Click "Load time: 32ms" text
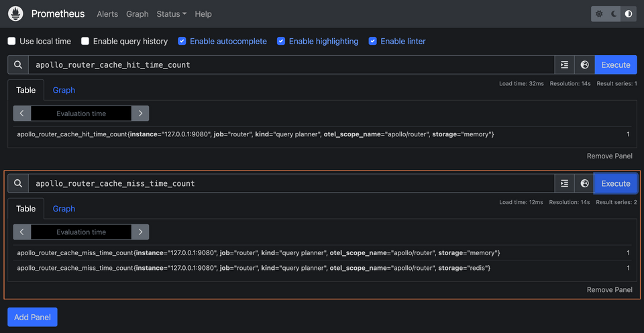This screenshot has width=644, height=333. (522, 83)
